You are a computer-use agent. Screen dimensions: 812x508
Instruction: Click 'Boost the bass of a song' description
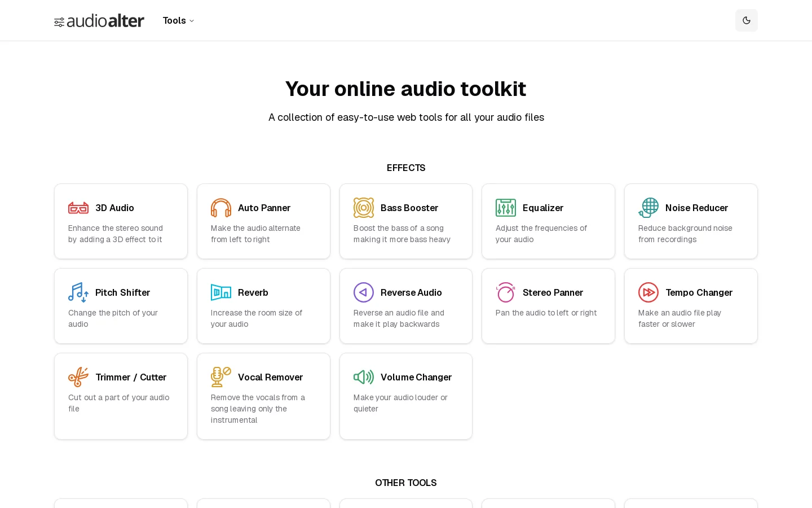click(x=402, y=234)
